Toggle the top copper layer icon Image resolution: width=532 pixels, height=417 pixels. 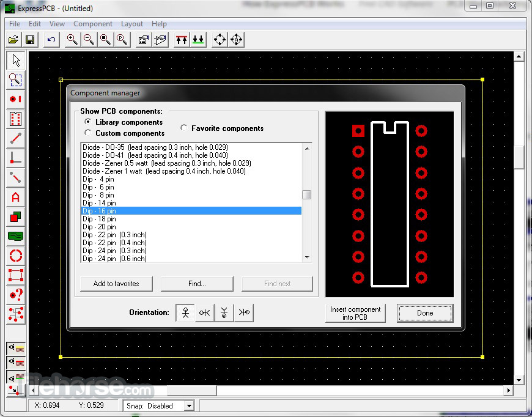[x=182, y=40]
